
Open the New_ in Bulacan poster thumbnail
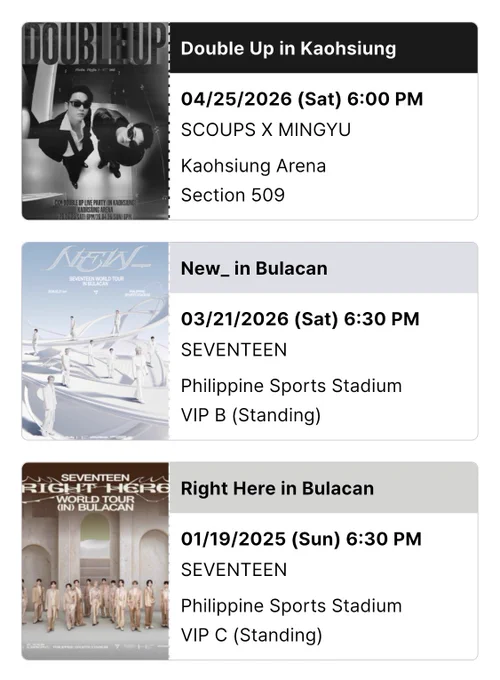95,341
